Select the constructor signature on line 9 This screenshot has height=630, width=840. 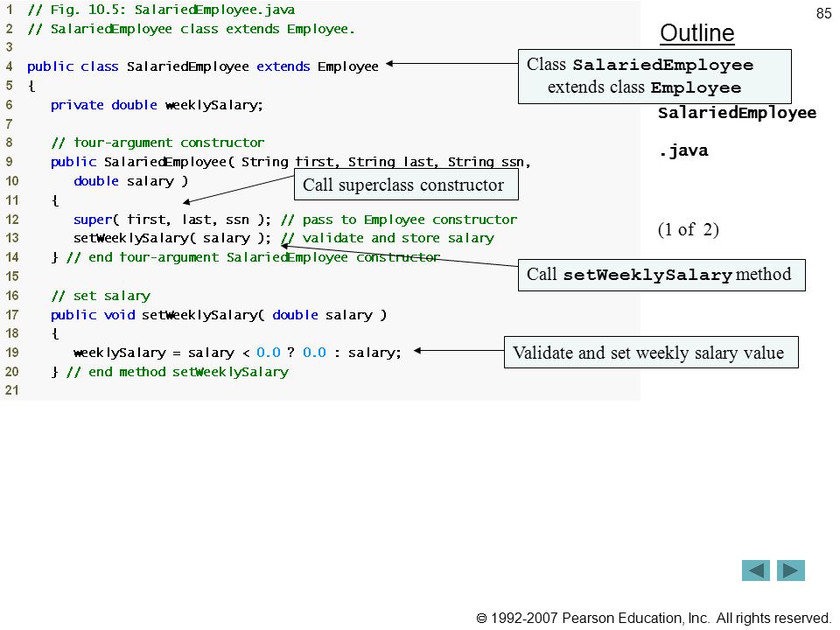click(x=290, y=162)
